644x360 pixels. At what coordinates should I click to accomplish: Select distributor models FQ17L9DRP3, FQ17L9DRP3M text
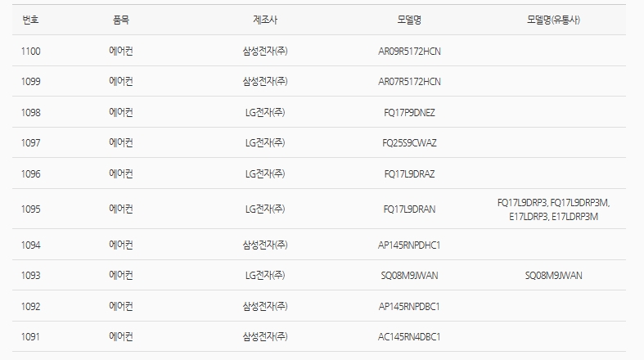pyautogui.click(x=553, y=203)
